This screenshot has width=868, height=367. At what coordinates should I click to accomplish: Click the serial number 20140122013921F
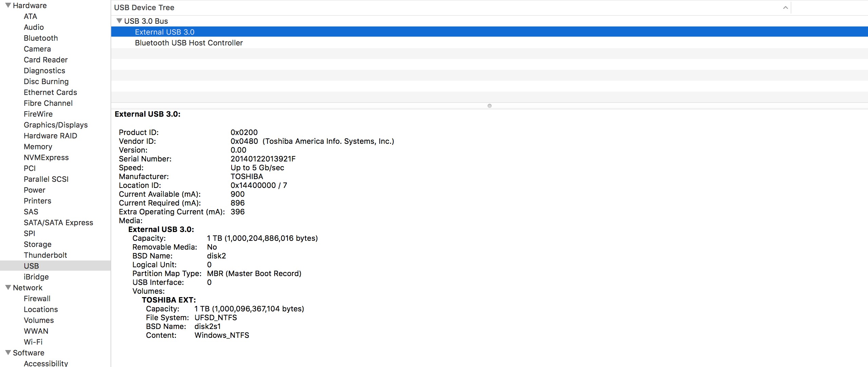click(x=263, y=159)
